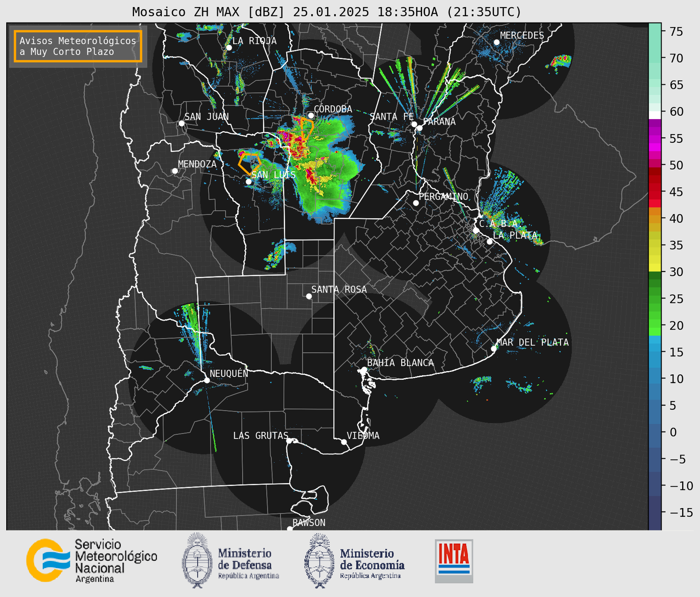
Task: Select the Santa Rosa city marker dot
Action: [x=309, y=296]
